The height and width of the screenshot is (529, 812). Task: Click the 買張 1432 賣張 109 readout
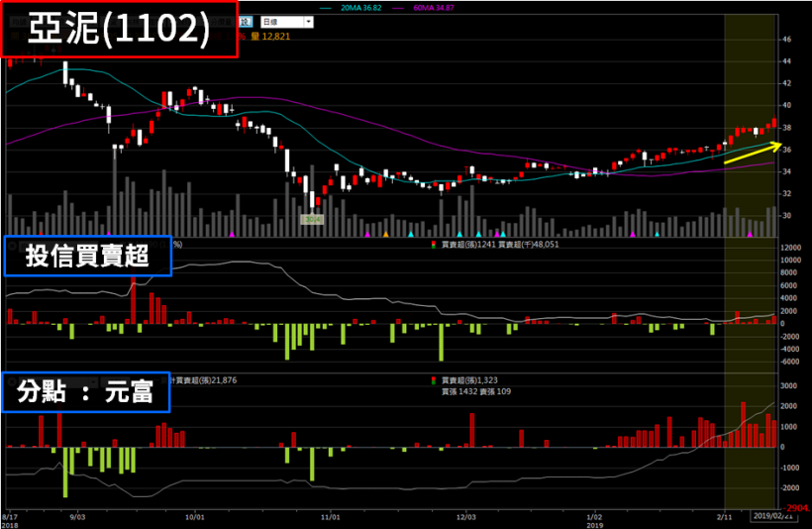coord(476,391)
